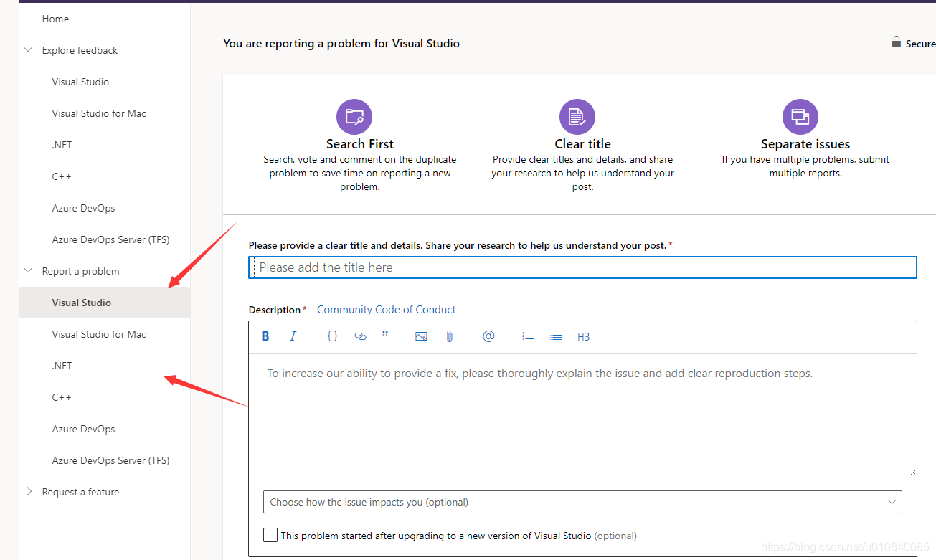The image size is (936, 560).
Task: Click inside the description text area
Action: pyautogui.click(x=582, y=414)
